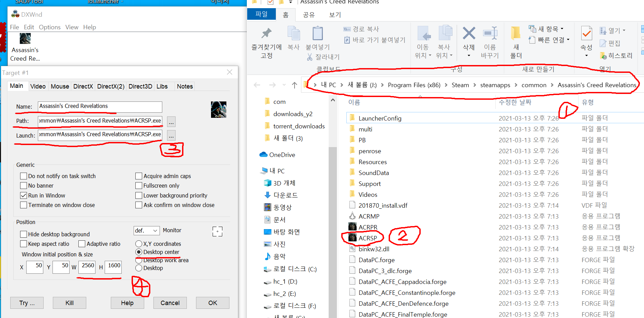The image size is (644, 318).
Task: Click the Explorer back arrow
Action: pyautogui.click(x=257, y=85)
